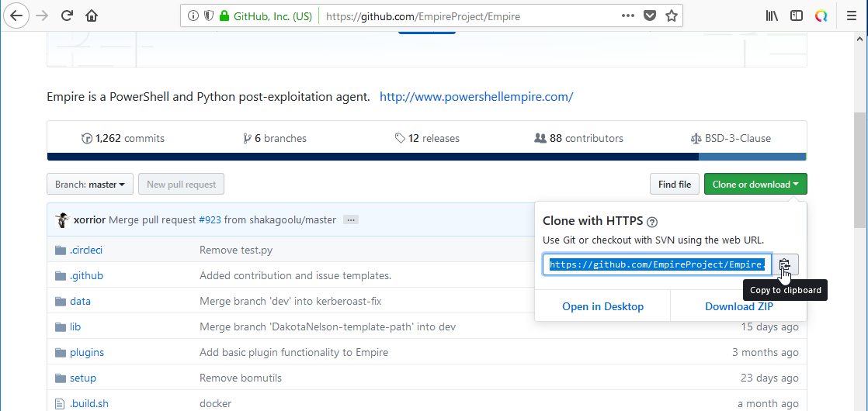The image size is (868, 411).
Task: Go to the browser Home page icon
Action: (92, 16)
